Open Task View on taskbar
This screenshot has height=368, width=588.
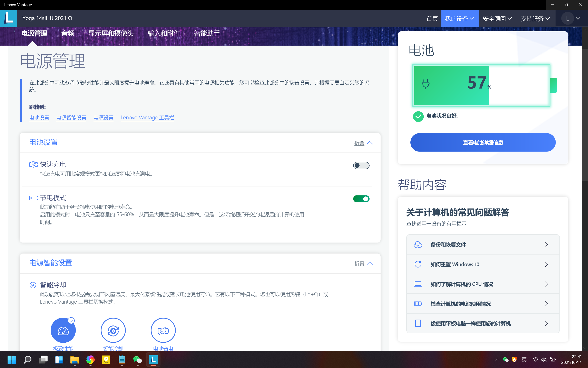coord(43,360)
